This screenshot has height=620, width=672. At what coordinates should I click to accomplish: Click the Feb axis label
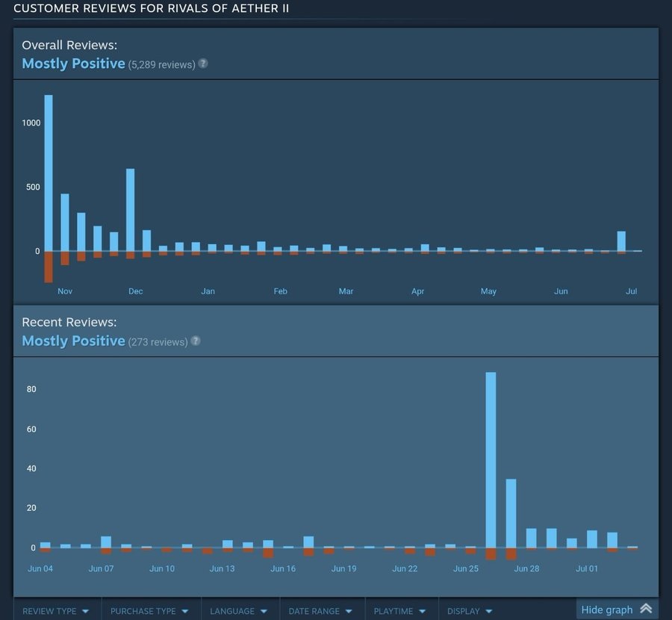coord(280,291)
